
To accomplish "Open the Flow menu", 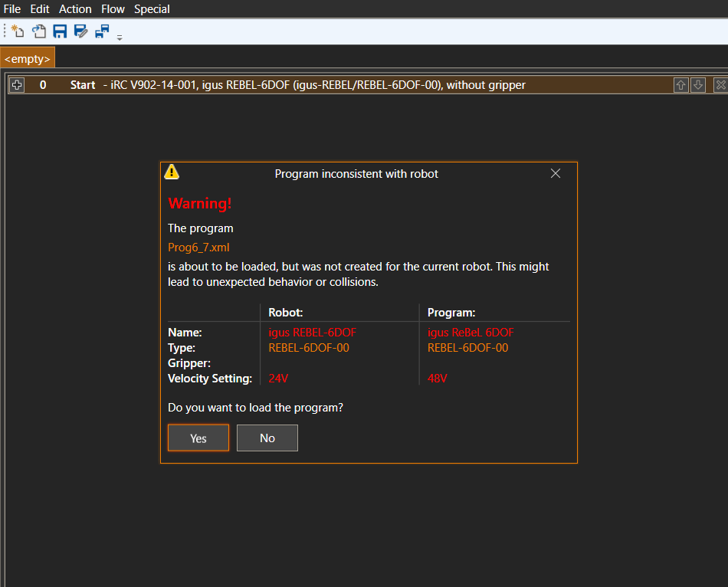I will pos(113,9).
